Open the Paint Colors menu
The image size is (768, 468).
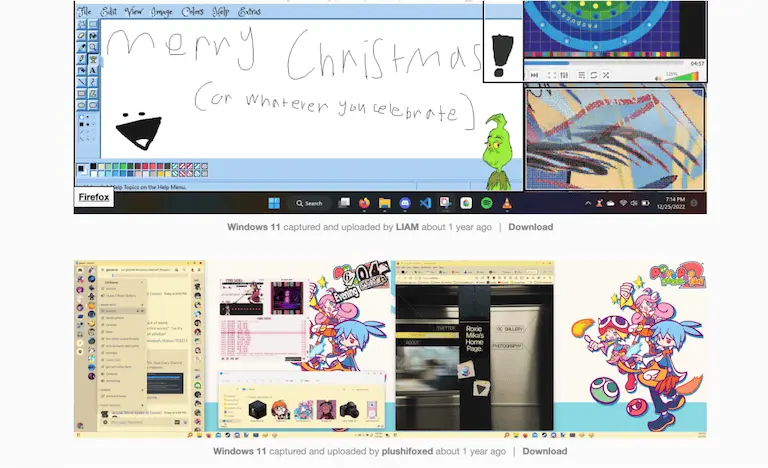[192, 11]
